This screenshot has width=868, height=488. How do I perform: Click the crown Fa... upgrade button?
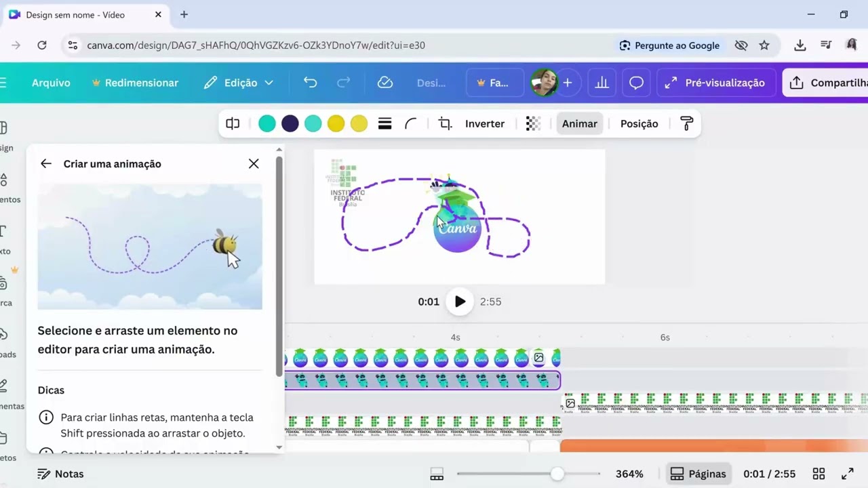pyautogui.click(x=494, y=83)
